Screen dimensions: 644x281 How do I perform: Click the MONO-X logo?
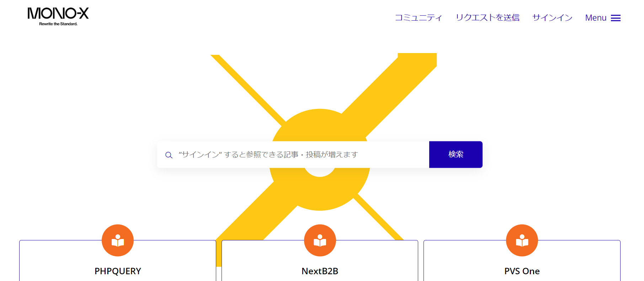tap(58, 16)
